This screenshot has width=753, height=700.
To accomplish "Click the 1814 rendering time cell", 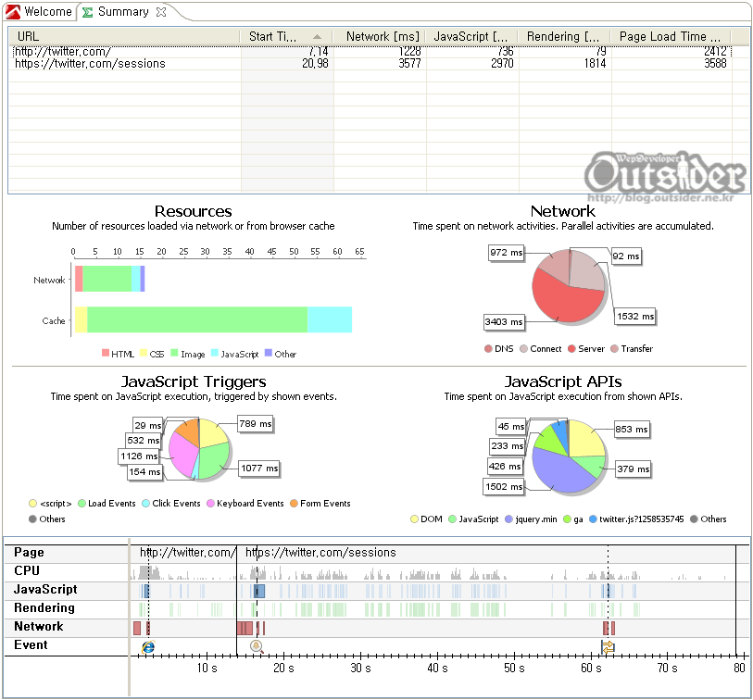I will tap(595, 63).
